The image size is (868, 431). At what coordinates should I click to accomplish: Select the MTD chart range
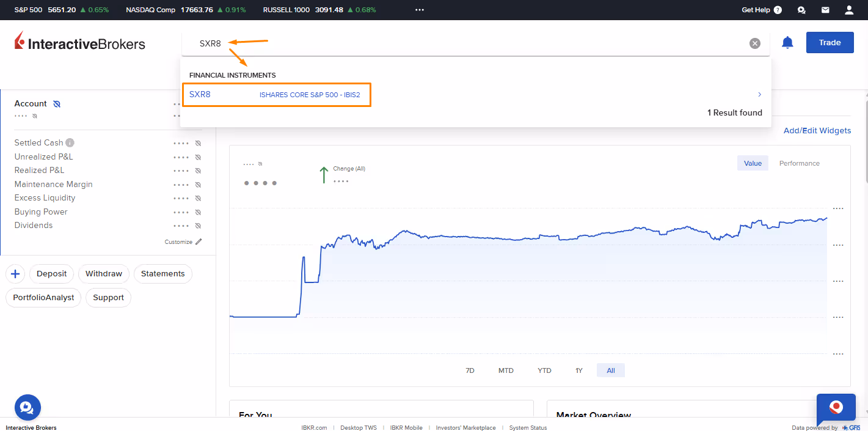(x=506, y=370)
